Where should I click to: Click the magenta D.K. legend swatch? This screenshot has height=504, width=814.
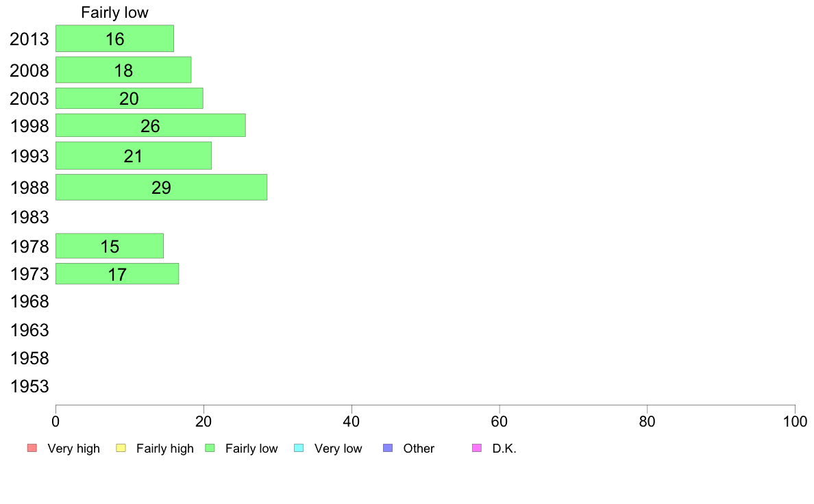(x=477, y=448)
